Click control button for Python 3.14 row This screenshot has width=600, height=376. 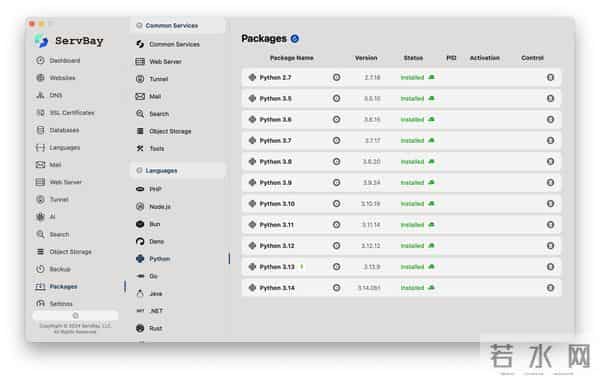coord(550,288)
